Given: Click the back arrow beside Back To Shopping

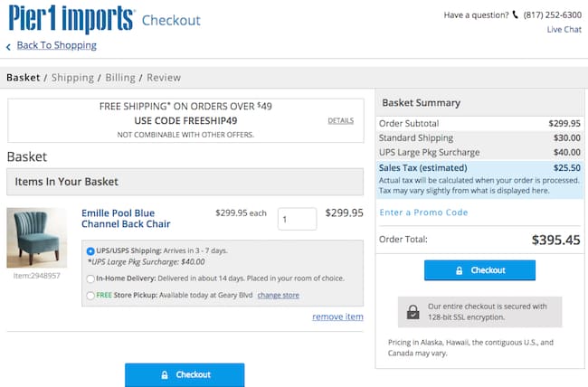Looking at the screenshot, I should pos(9,46).
